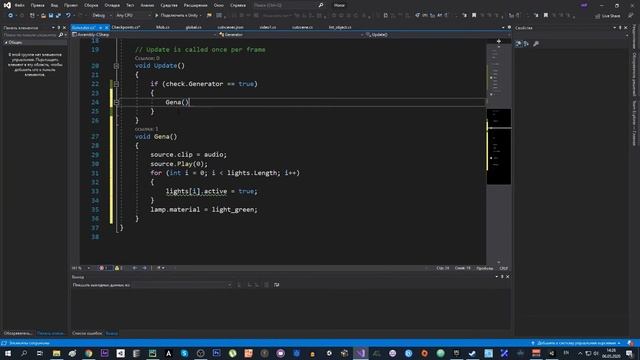Open the Сборка menu
The image size is (640, 360).
91,5
